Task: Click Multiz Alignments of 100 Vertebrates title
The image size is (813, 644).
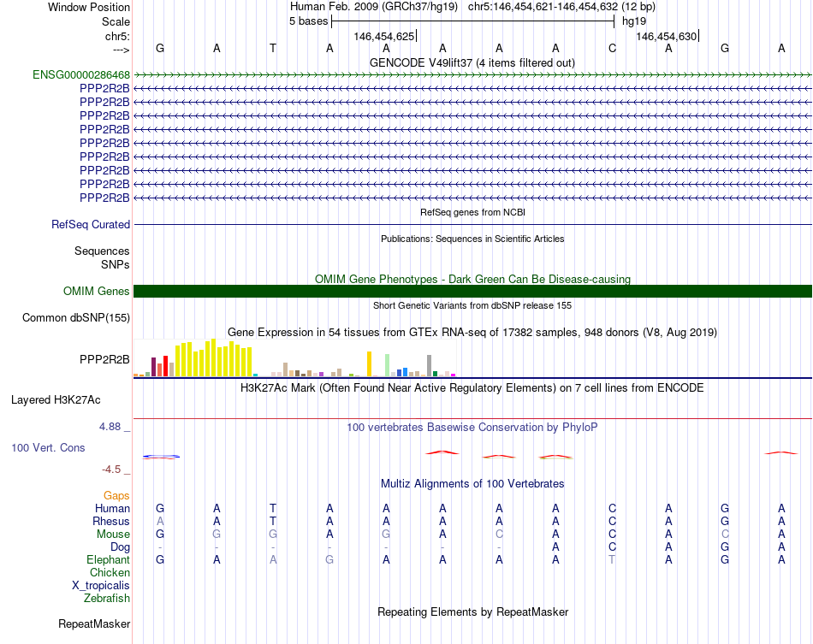Action: [x=472, y=483]
